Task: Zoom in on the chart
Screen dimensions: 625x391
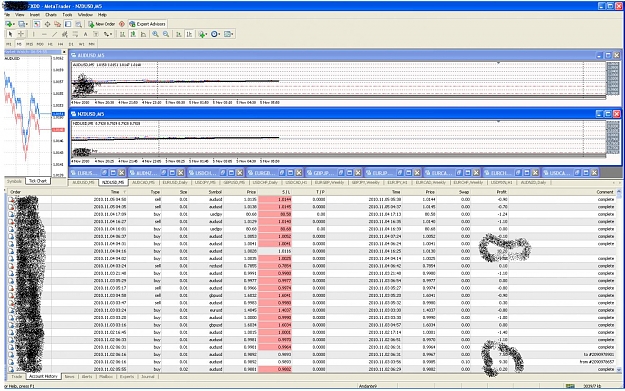Action: 155,34
